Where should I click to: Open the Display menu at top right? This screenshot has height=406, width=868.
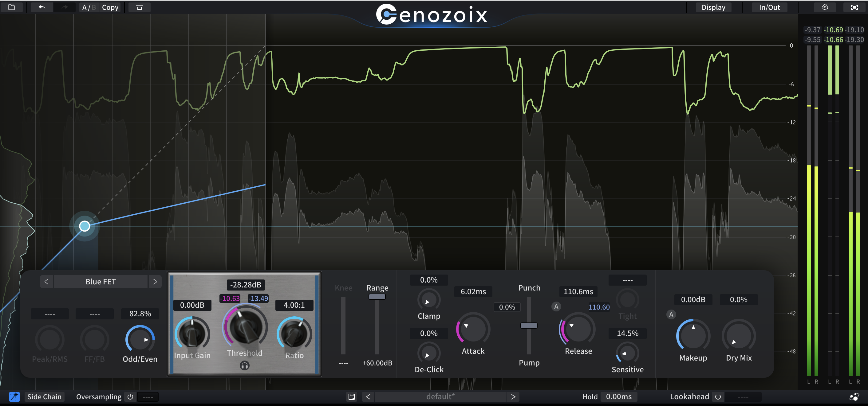(x=715, y=7)
